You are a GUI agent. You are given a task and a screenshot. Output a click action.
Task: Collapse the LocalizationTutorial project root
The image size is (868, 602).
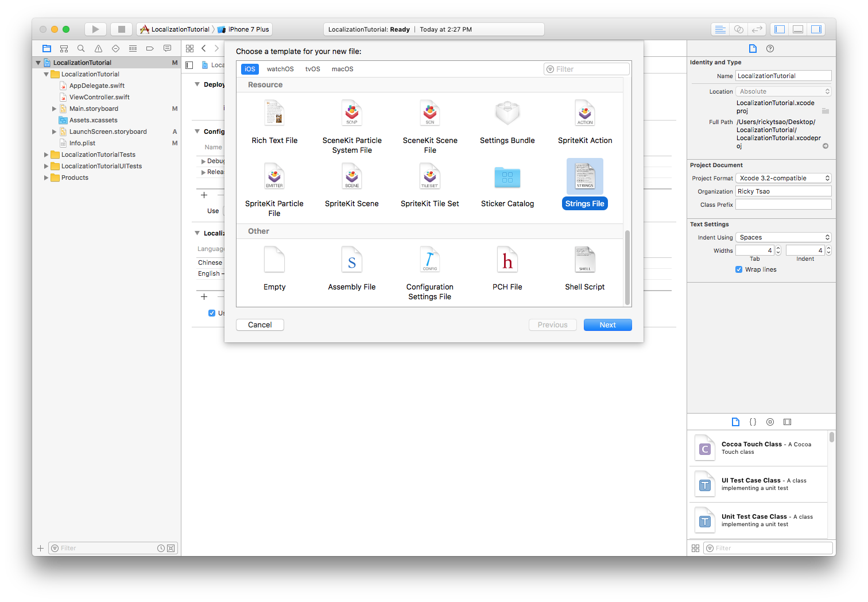click(38, 63)
